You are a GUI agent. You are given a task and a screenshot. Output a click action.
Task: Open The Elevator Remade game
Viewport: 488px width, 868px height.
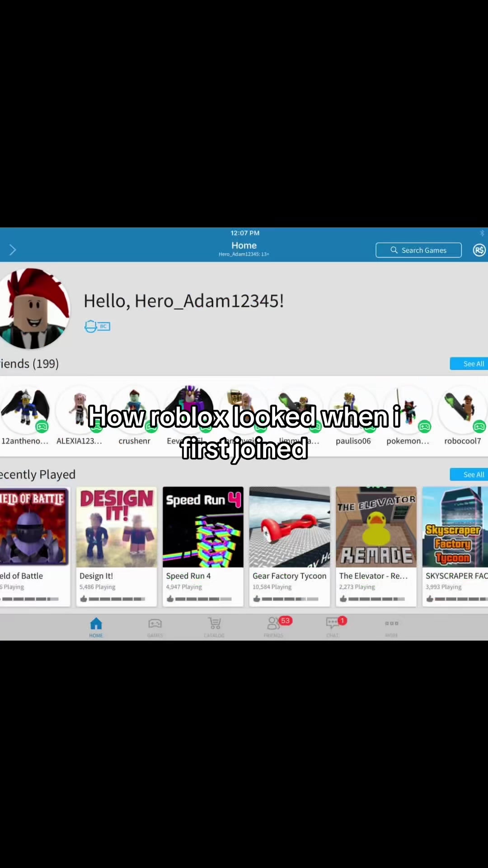click(x=376, y=547)
